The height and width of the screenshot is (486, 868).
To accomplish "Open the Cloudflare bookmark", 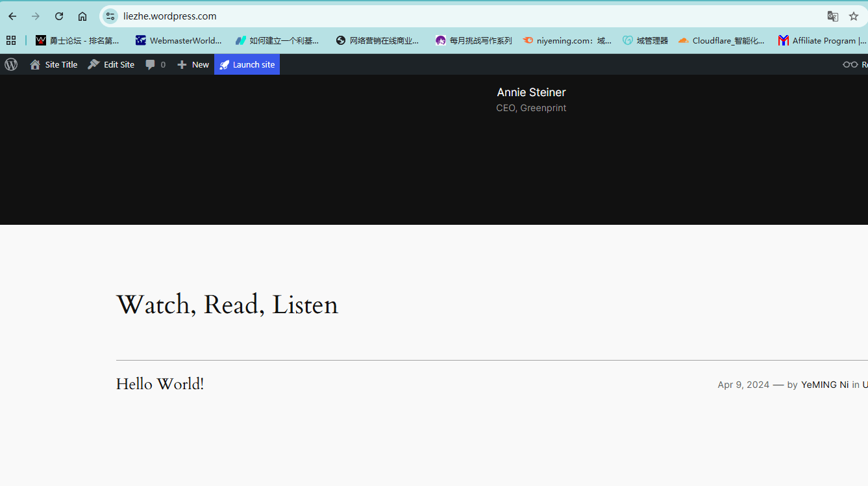I will coord(721,40).
